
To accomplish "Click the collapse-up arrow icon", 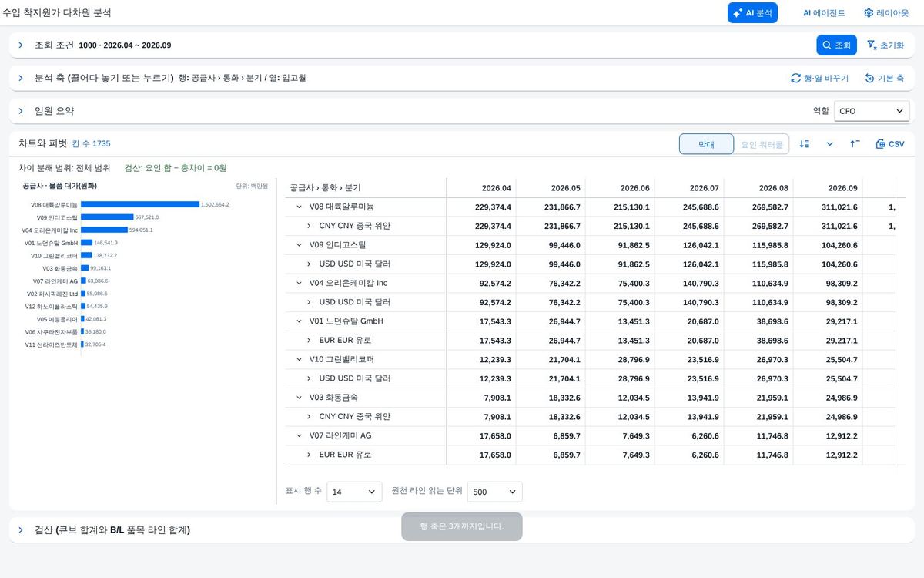I will tap(855, 144).
